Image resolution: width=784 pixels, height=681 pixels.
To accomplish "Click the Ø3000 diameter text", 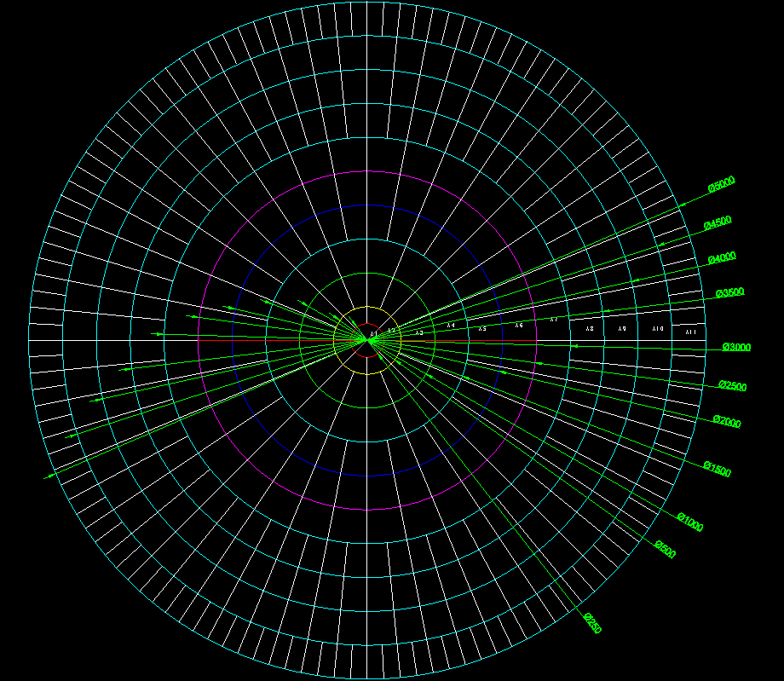I will [x=736, y=347].
